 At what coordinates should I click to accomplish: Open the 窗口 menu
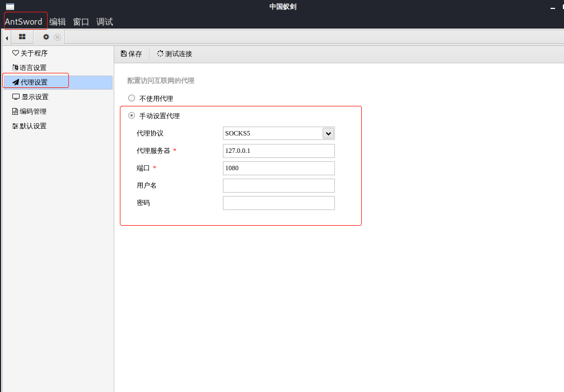[x=81, y=22]
